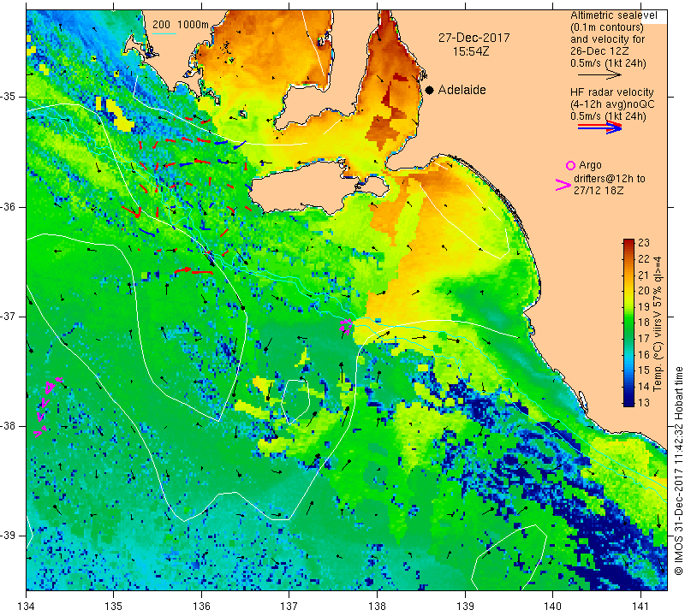Click the red-blue HF radar legend arrow
The width and height of the screenshot is (685, 616).
599,127
